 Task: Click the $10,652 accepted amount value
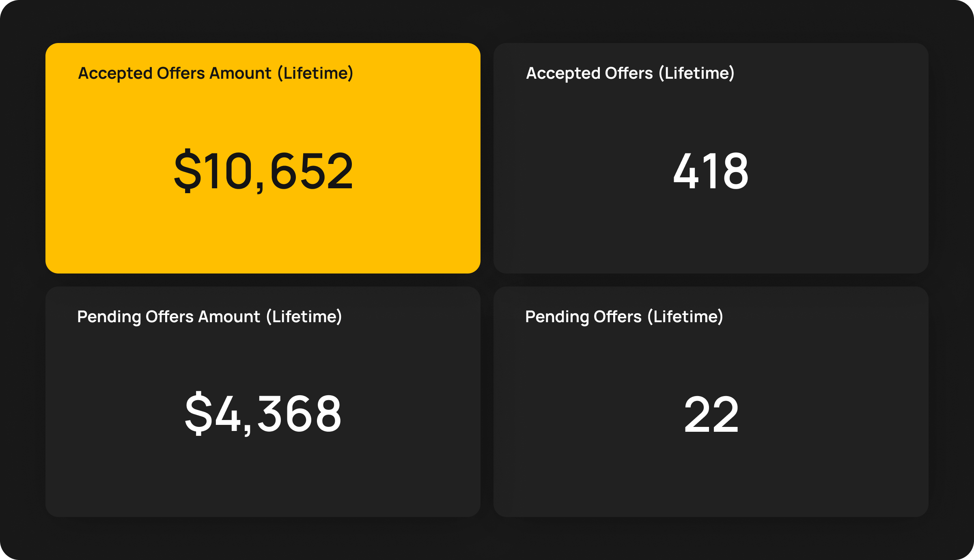click(x=264, y=171)
